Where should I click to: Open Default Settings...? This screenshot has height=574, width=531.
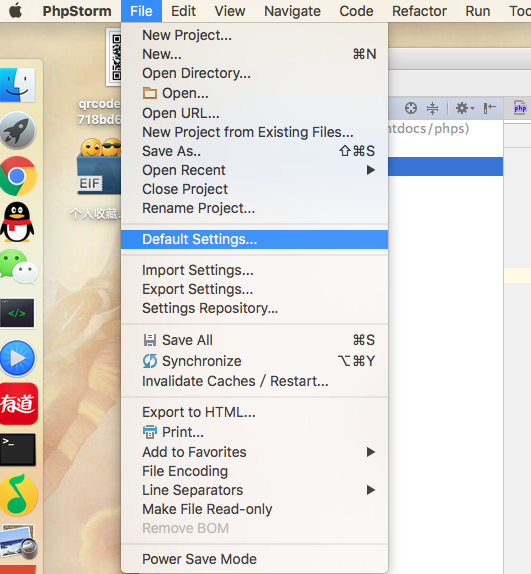point(254,239)
